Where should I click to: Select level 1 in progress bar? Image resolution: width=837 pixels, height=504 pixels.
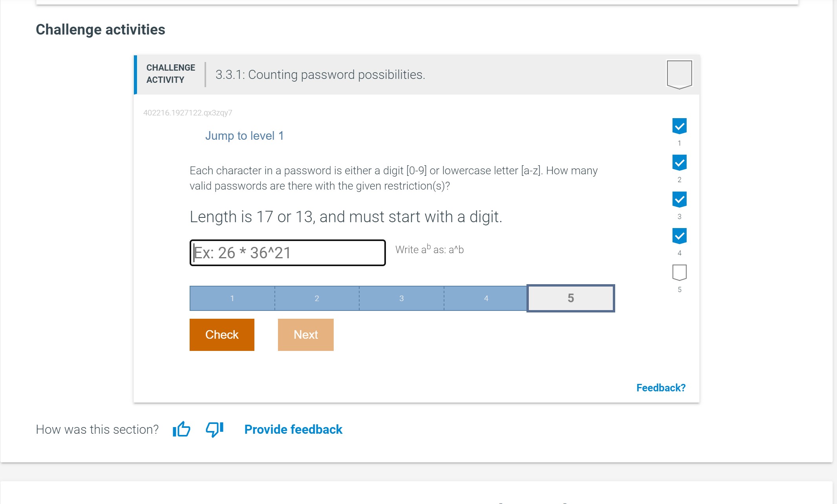pos(232,298)
